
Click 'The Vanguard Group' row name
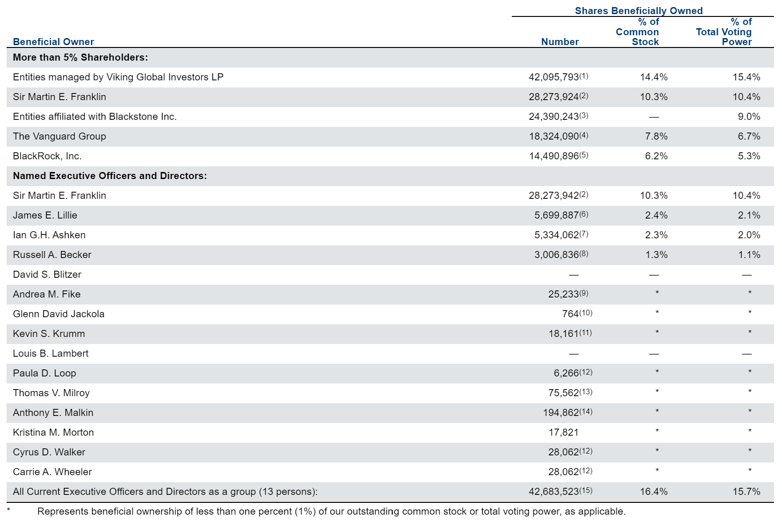[x=59, y=136]
